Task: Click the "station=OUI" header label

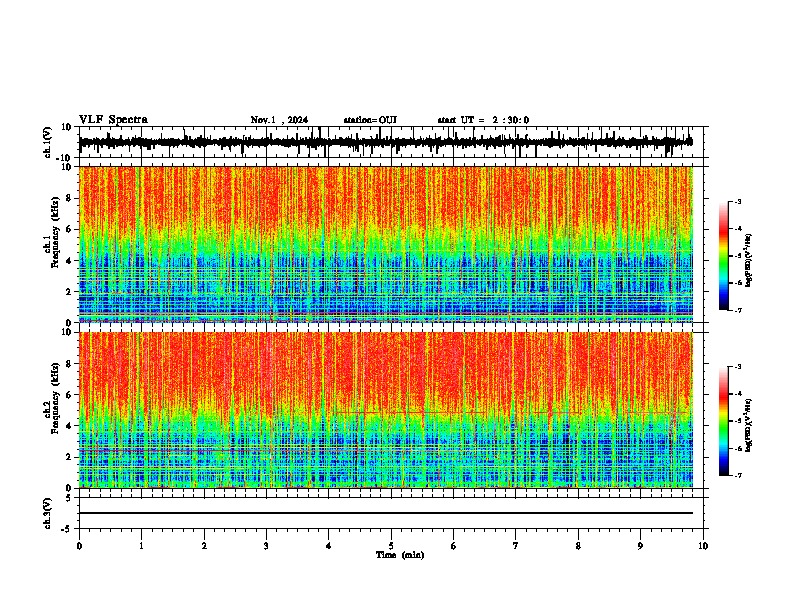Action: tap(370, 120)
